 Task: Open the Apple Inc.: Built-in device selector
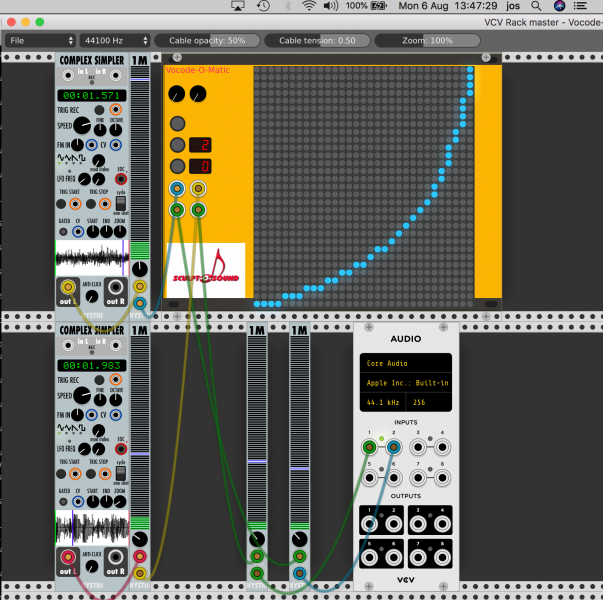point(406,383)
